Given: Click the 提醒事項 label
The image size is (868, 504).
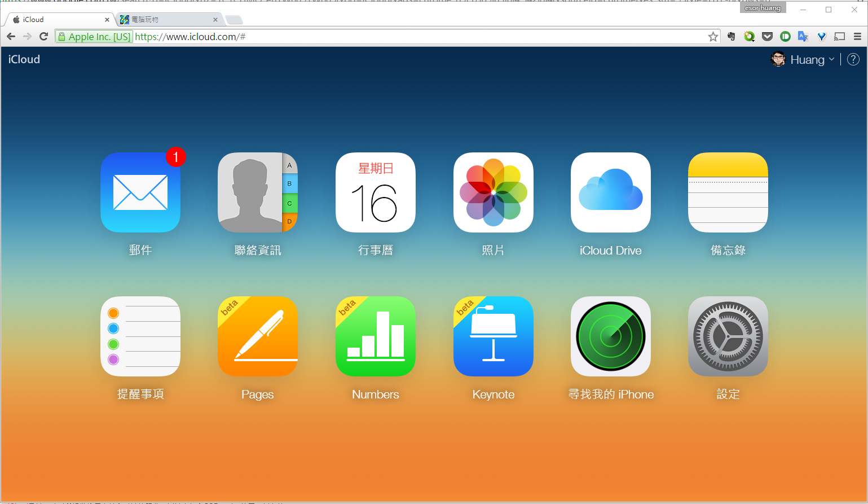Looking at the screenshot, I should pyautogui.click(x=140, y=394).
